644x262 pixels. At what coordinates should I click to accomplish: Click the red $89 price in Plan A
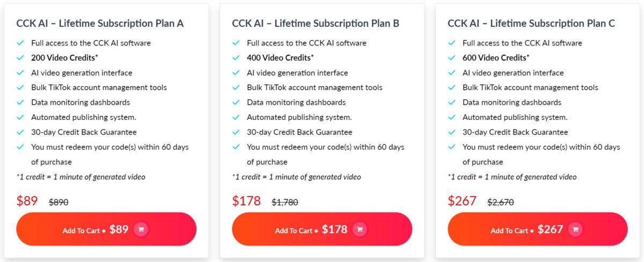coord(27,201)
